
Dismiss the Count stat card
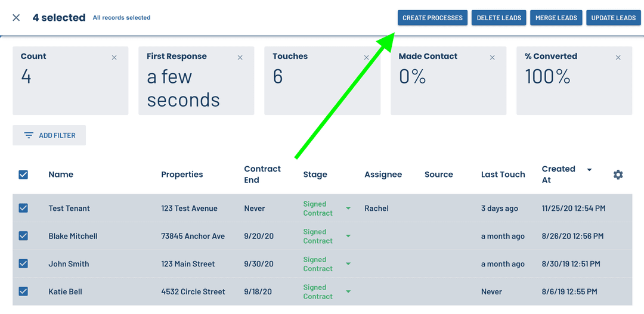[114, 58]
